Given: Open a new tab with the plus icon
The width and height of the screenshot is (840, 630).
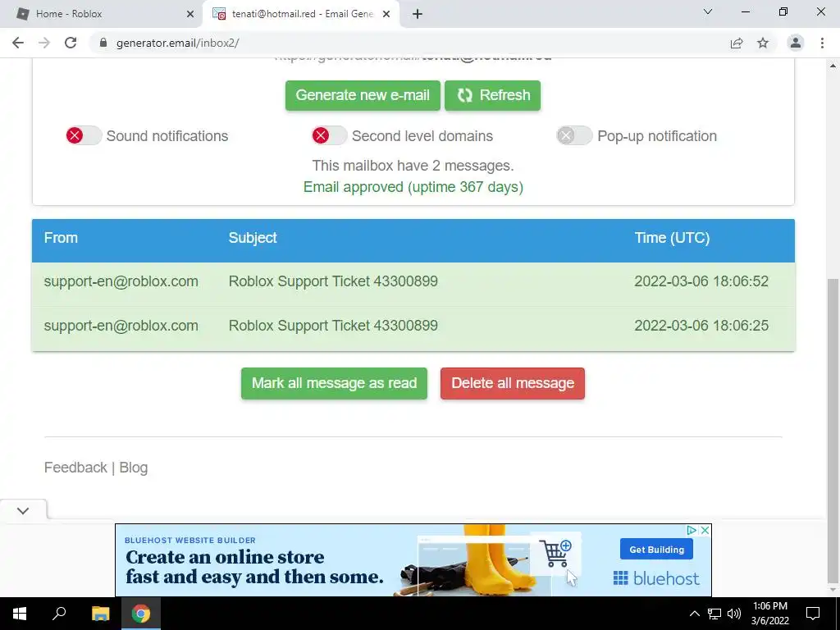Looking at the screenshot, I should coord(418,14).
